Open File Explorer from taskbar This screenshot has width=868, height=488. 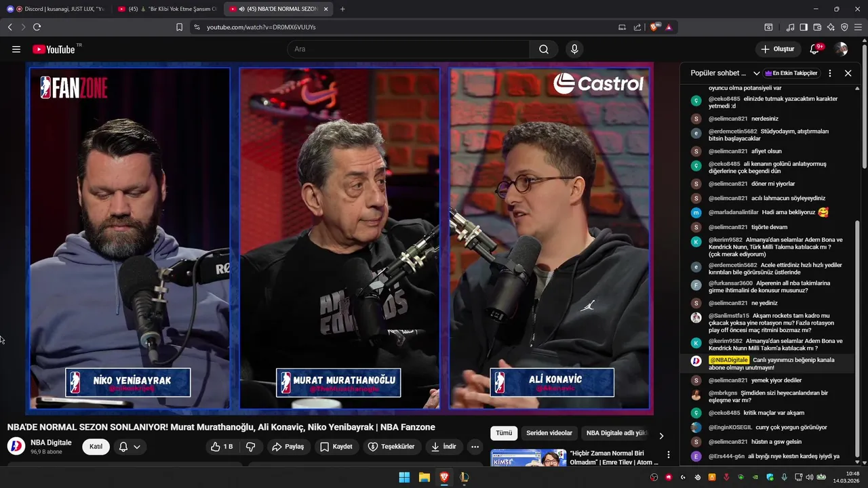pos(424,477)
